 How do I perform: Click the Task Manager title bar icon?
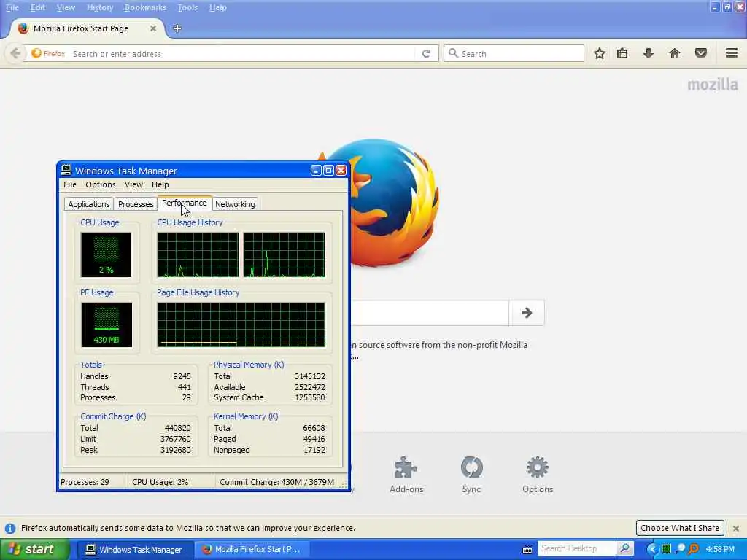click(x=66, y=170)
